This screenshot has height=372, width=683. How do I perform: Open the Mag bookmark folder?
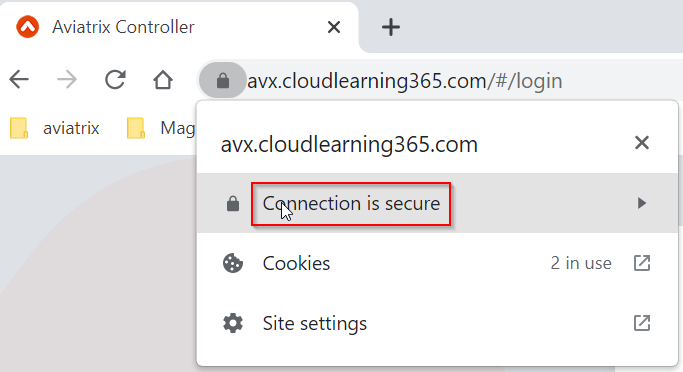pos(160,128)
